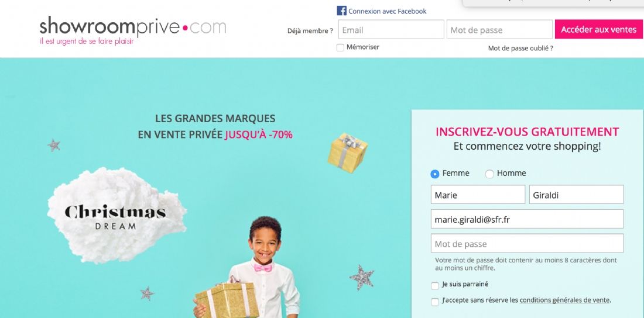
Task: Click the marie.giraldi@sfr.fr email field
Action: coord(527,219)
